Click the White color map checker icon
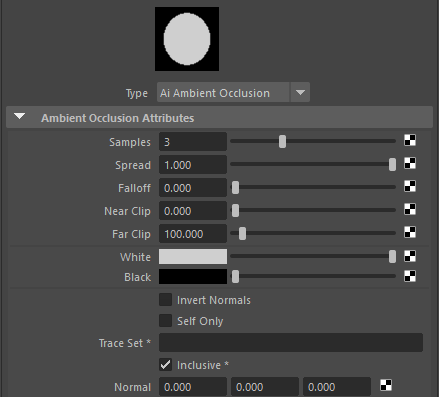The width and height of the screenshot is (439, 397). pos(410,256)
